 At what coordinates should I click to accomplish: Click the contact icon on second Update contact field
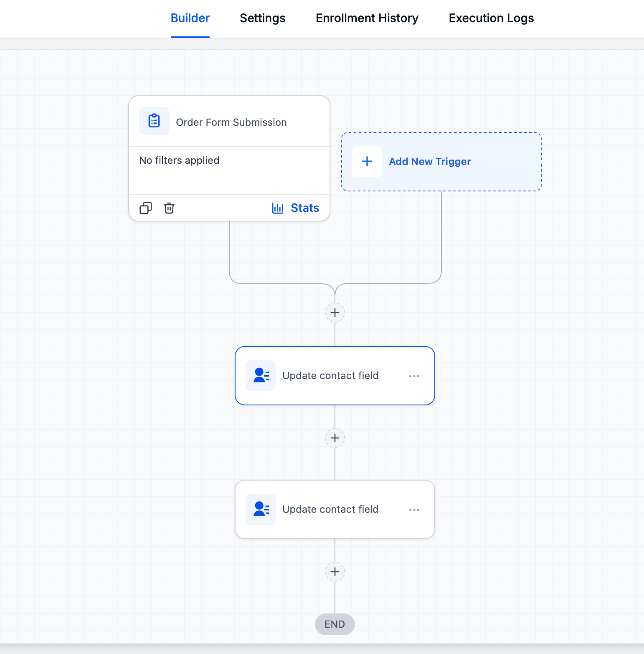click(261, 509)
